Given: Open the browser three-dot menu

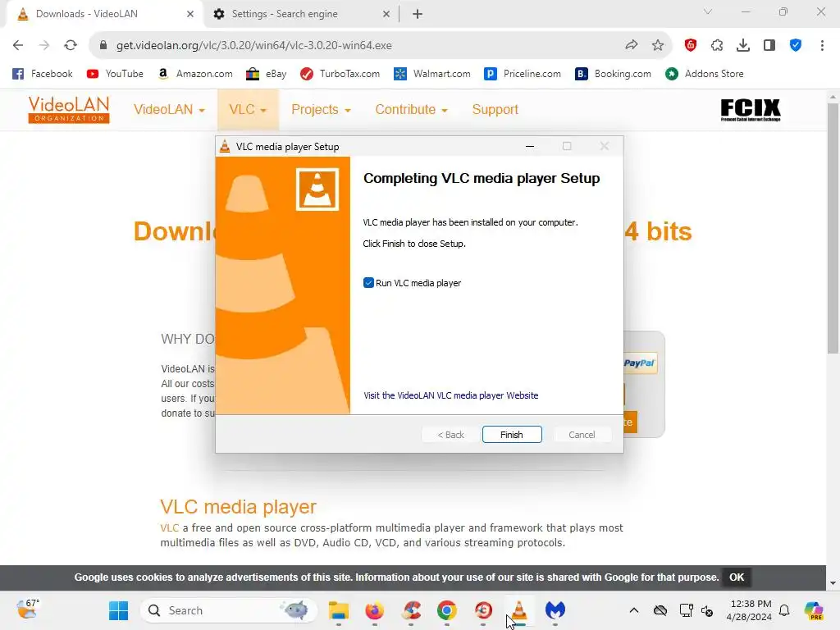Looking at the screenshot, I should pos(822,46).
